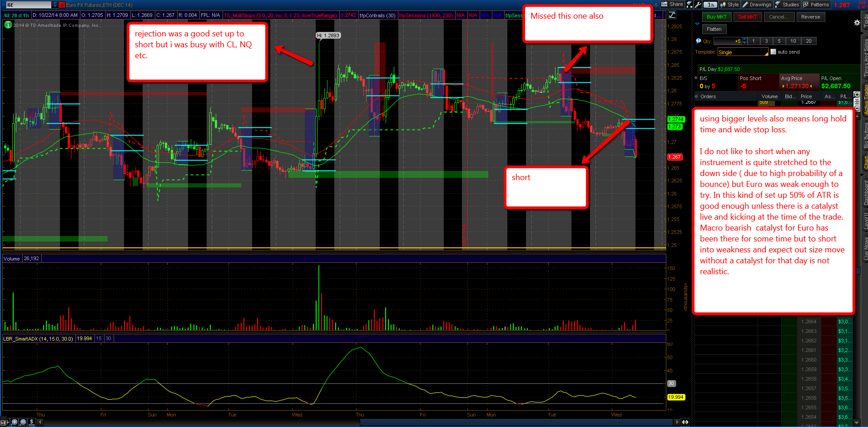Set quantity preset to 3
Viewport: 868px width, 427px height.
click(766, 41)
